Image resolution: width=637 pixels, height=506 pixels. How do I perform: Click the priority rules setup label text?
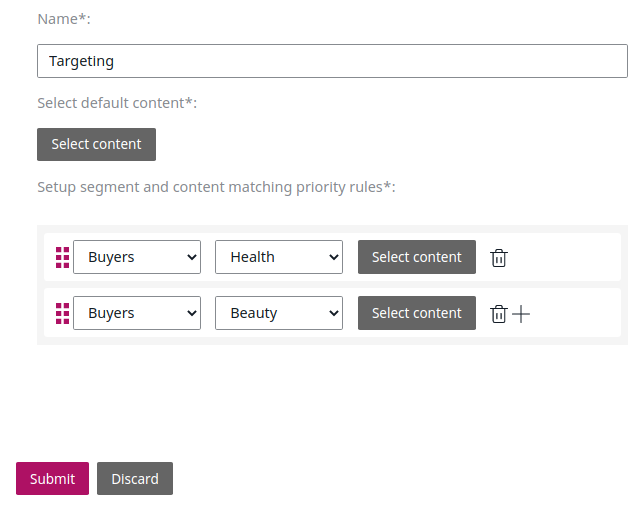pyautogui.click(x=215, y=186)
